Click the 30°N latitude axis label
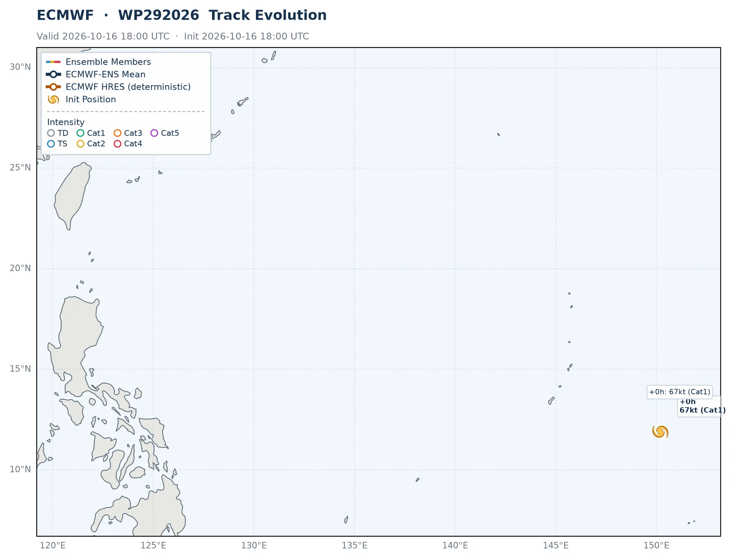The image size is (730, 560). tap(20, 67)
